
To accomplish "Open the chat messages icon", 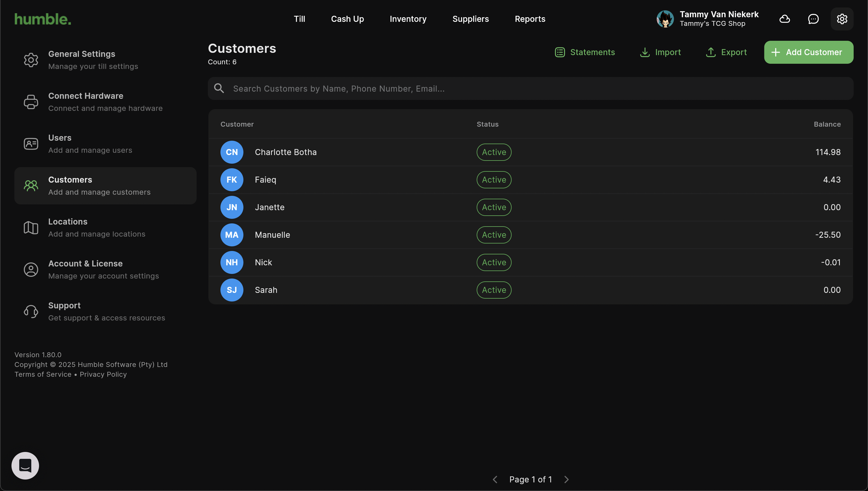I will [x=813, y=19].
